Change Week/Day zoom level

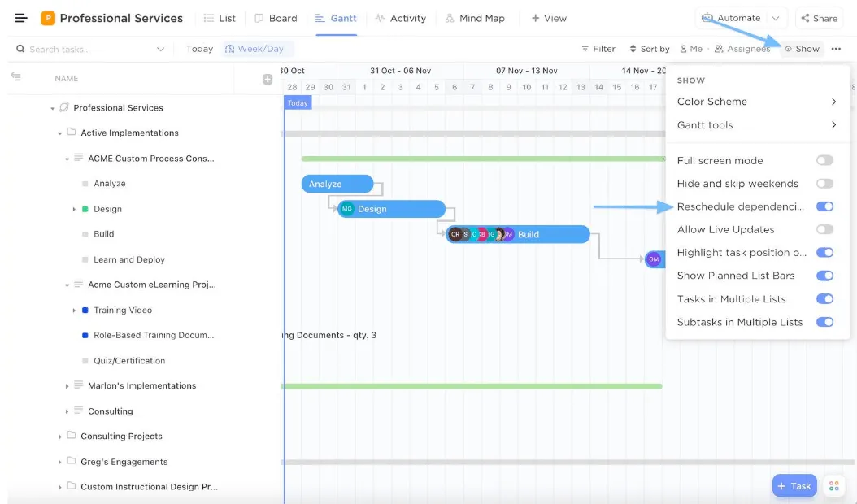pos(257,49)
